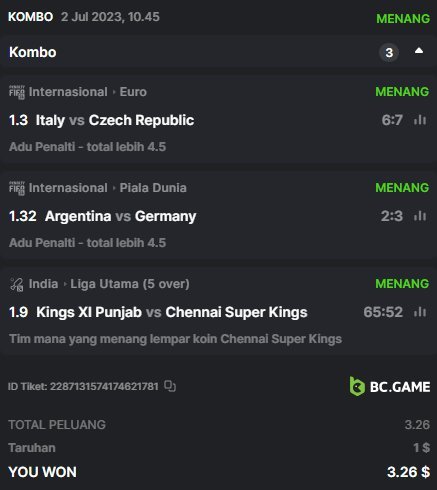Viewport: 437px width, 490px height.
Task: Select the Argentina vs Germany match
Action: (x=120, y=216)
